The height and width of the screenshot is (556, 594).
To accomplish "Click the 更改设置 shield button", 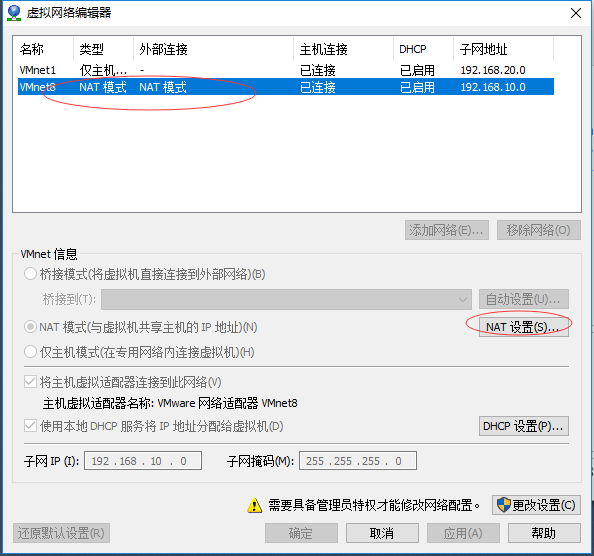I will coord(536,505).
